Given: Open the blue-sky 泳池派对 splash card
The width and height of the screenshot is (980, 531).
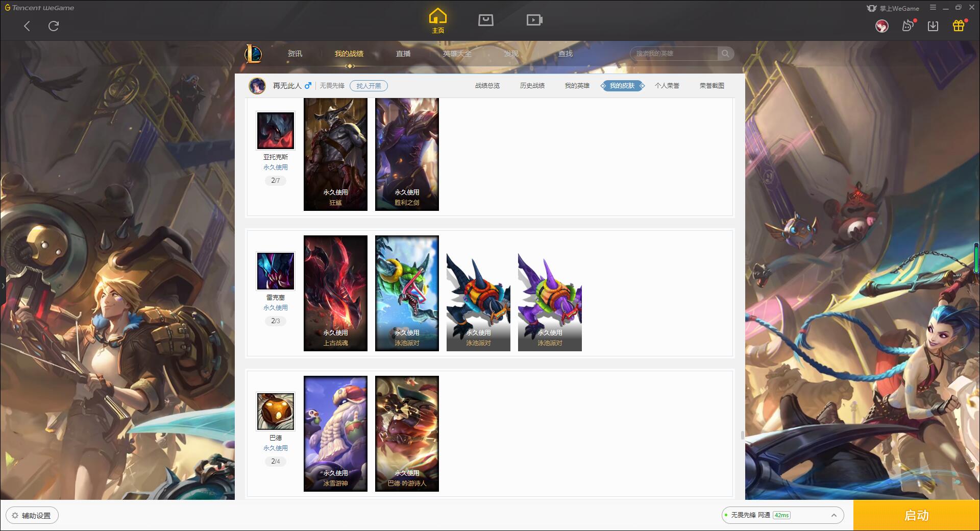Looking at the screenshot, I should tap(407, 293).
